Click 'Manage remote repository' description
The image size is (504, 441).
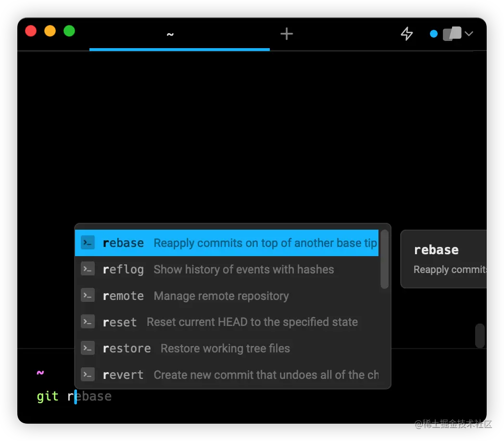[221, 296]
